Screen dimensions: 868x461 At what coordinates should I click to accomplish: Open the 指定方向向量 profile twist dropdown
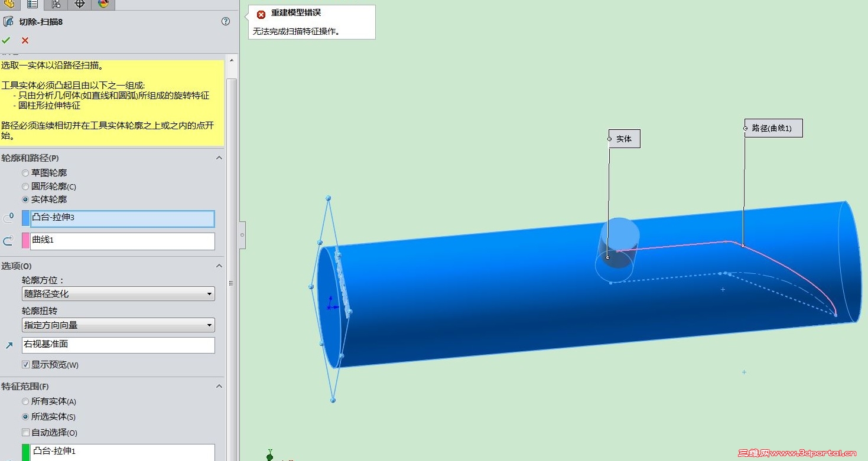click(118, 325)
